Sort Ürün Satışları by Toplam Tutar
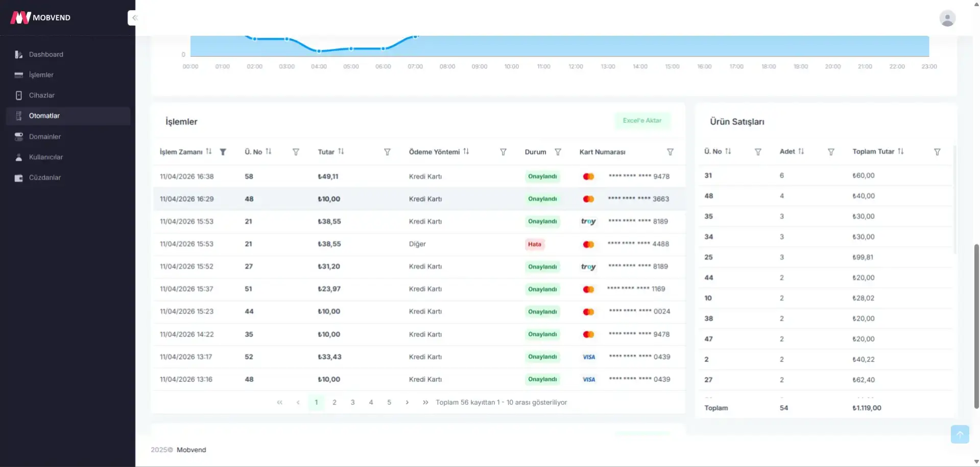The height and width of the screenshot is (467, 980). pyautogui.click(x=900, y=152)
